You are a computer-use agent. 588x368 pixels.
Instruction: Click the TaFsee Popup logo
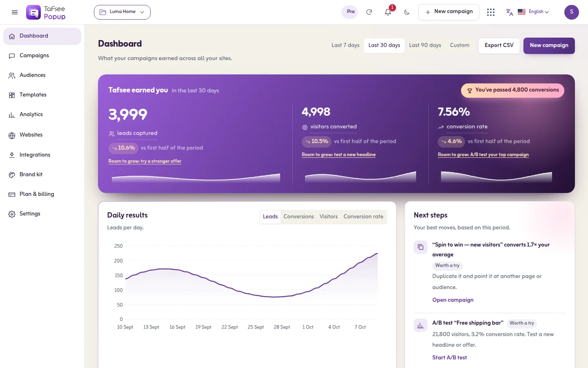pos(46,12)
